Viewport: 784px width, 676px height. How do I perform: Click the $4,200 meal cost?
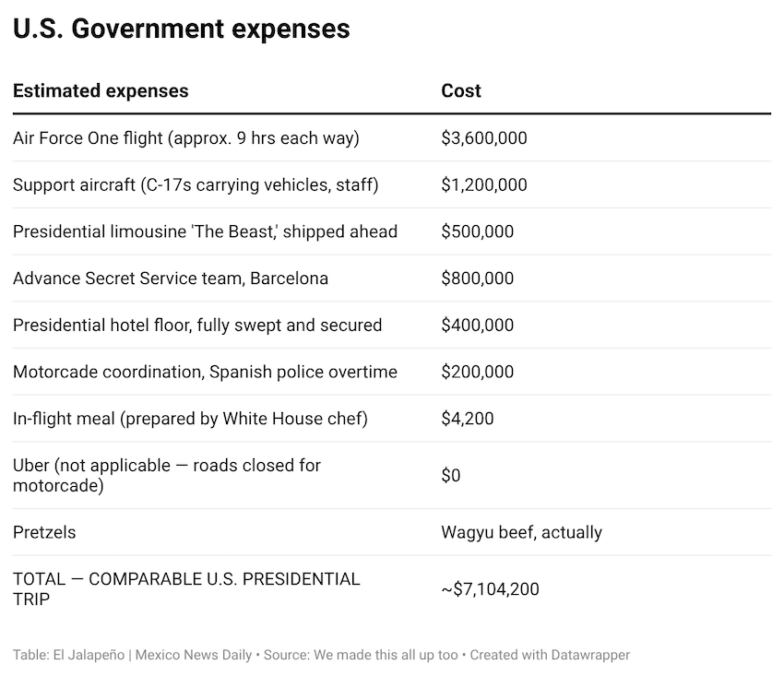tap(468, 419)
